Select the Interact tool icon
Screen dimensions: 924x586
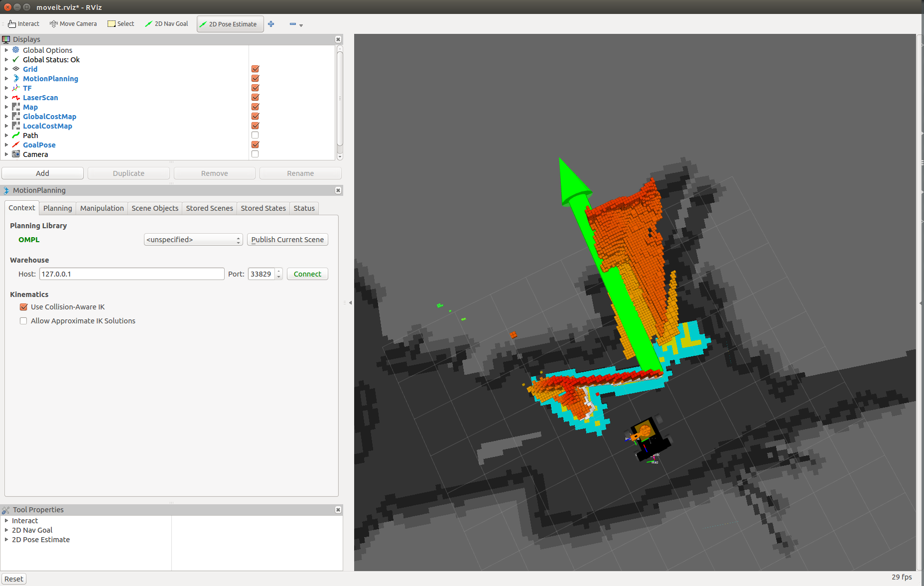[11, 24]
